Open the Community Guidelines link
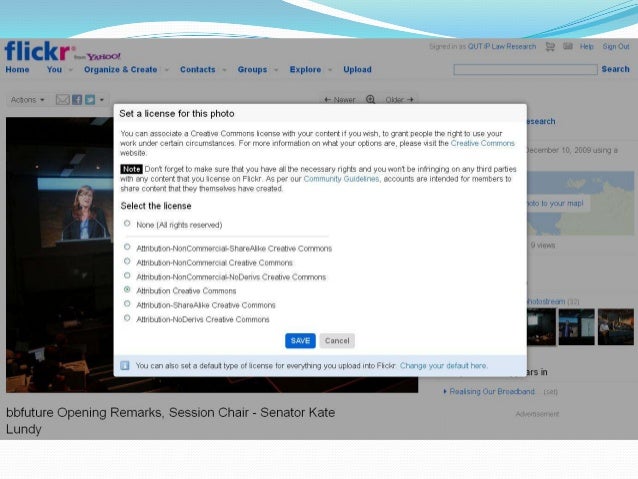Screen dimensions: 638x479 [341, 179]
